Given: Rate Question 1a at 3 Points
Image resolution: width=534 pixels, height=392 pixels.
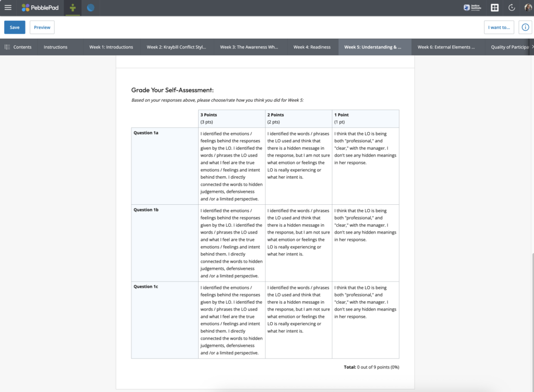Looking at the screenshot, I should [x=232, y=166].
